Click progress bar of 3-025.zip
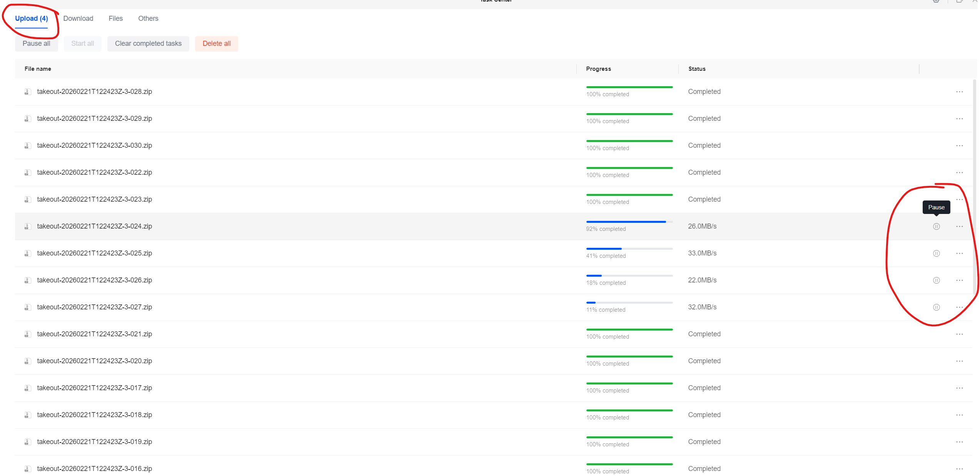980x476 pixels. (x=629, y=249)
